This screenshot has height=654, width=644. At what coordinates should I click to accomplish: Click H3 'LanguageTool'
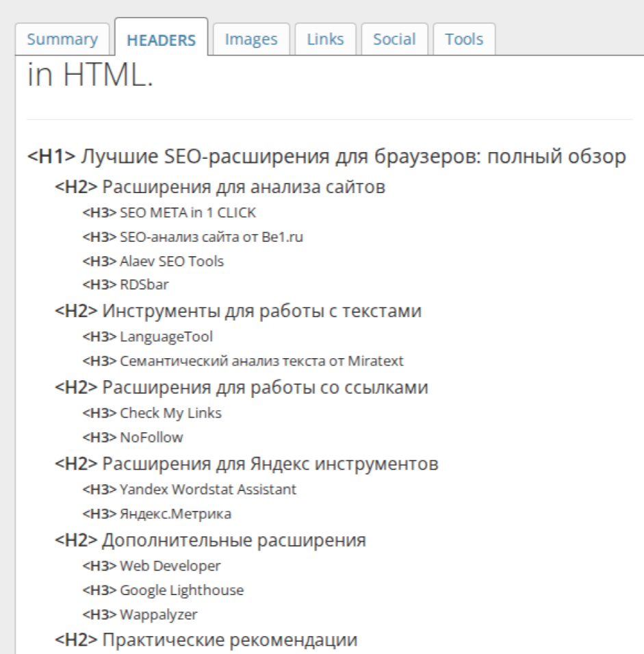tap(148, 337)
